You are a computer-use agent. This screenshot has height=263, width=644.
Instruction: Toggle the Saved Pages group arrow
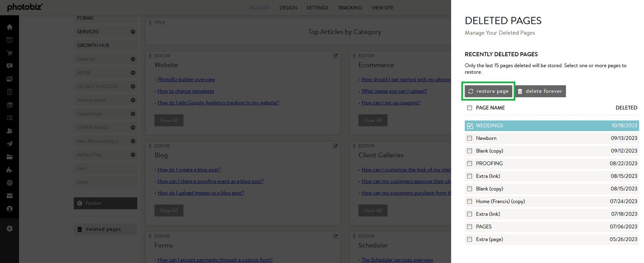tap(133, 114)
